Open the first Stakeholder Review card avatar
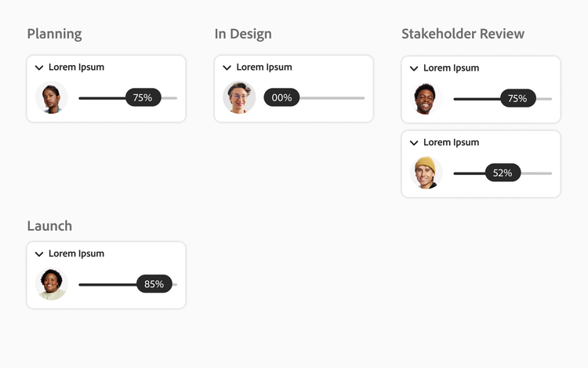The height and width of the screenshot is (368, 588). (x=426, y=99)
